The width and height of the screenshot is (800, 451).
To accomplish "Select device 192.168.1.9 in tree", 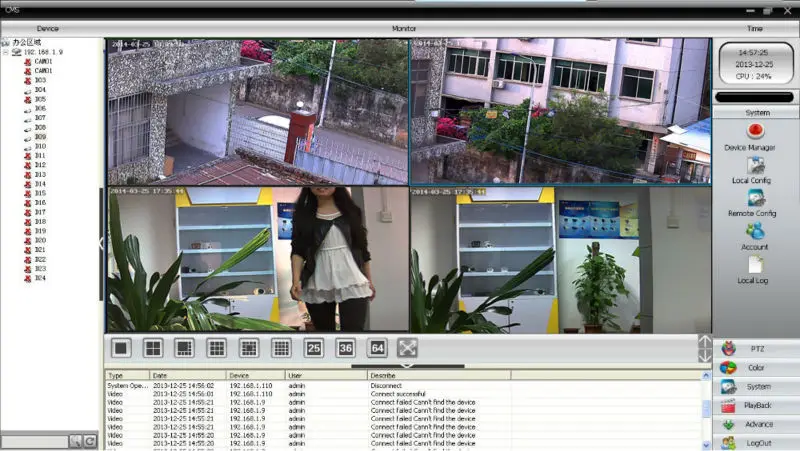I will pyautogui.click(x=43, y=52).
